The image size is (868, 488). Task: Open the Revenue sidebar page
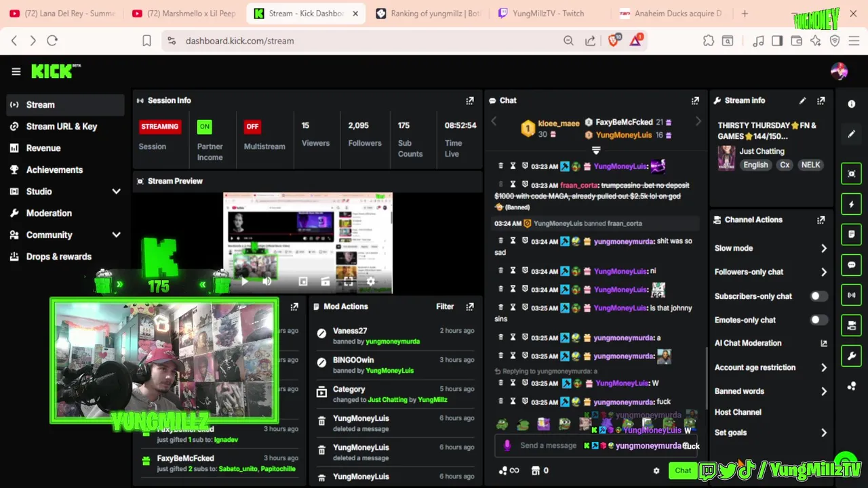coord(65,148)
